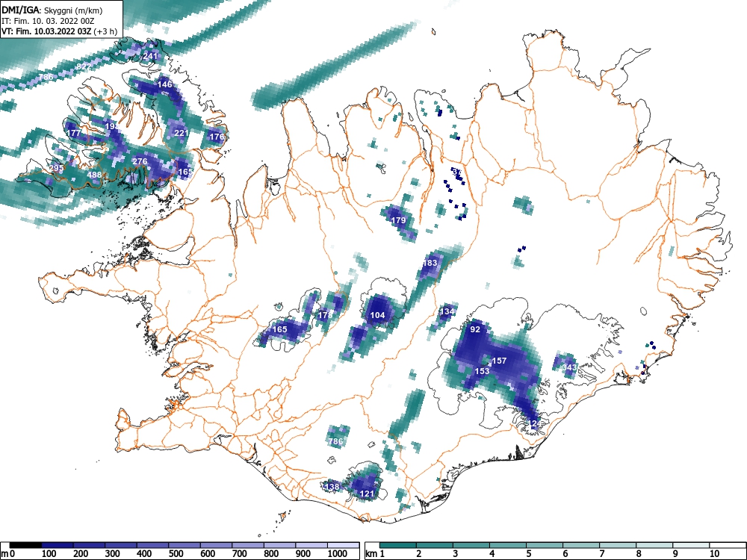Click the 134 visibility value
747x560 pixels.
coord(447,311)
